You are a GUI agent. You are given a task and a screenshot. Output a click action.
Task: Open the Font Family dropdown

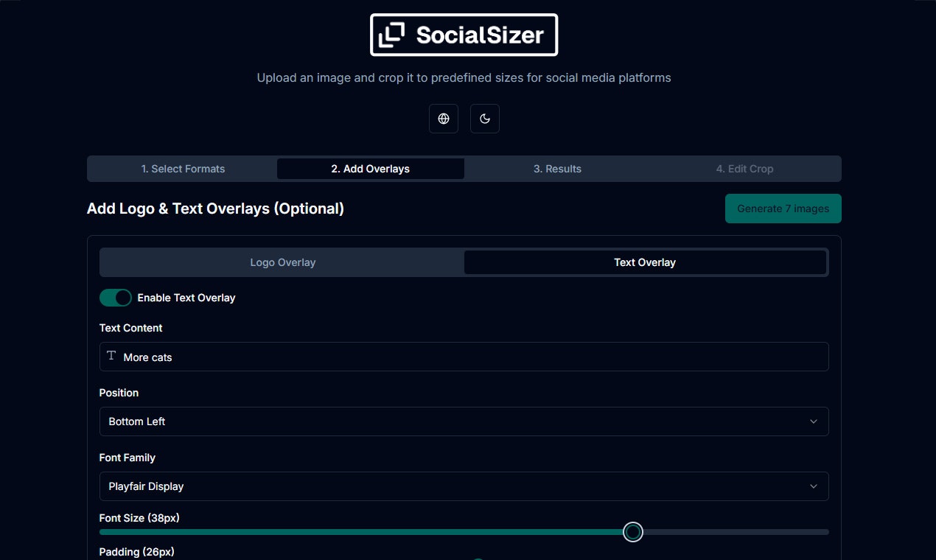[464, 486]
